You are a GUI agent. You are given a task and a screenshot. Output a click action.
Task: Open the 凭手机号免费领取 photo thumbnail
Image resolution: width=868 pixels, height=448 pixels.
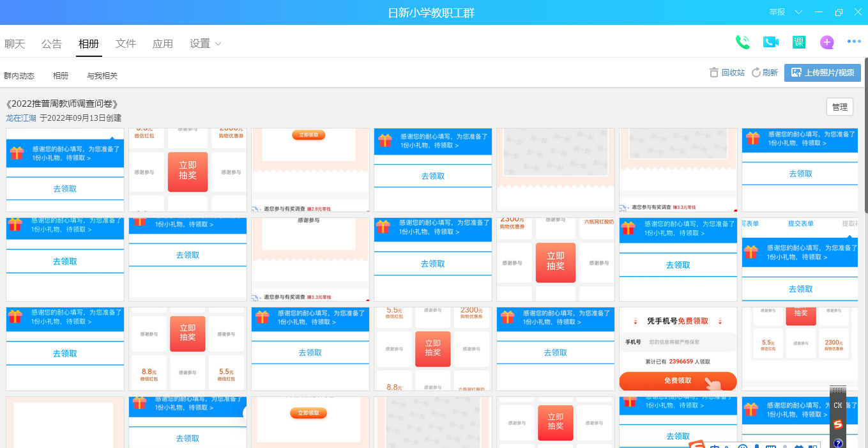click(x=678, y=349)
